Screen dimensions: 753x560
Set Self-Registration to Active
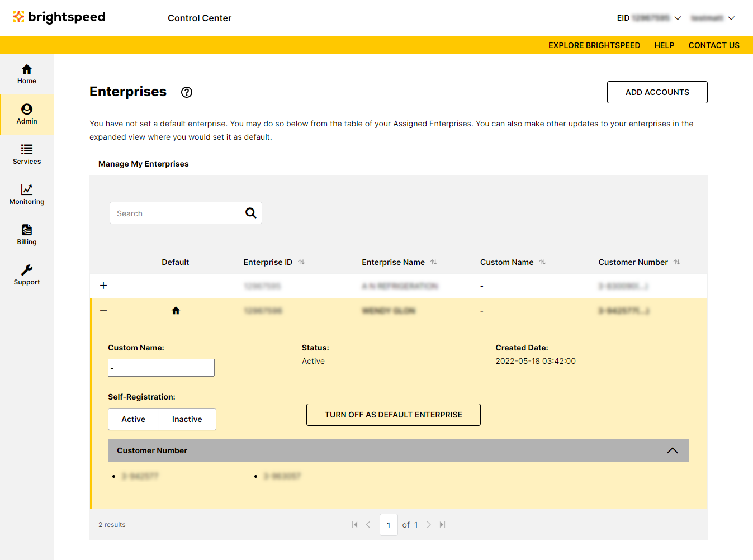tap(134, 419)
